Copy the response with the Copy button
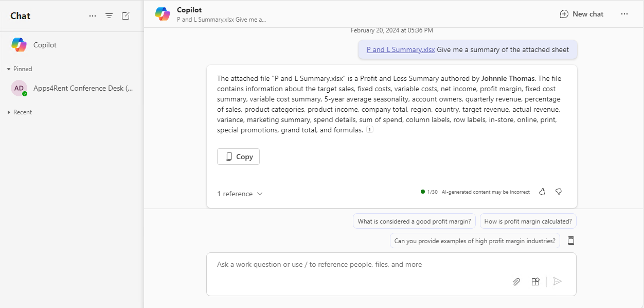Viewport: 644px width, 308px height. (238, 157)
